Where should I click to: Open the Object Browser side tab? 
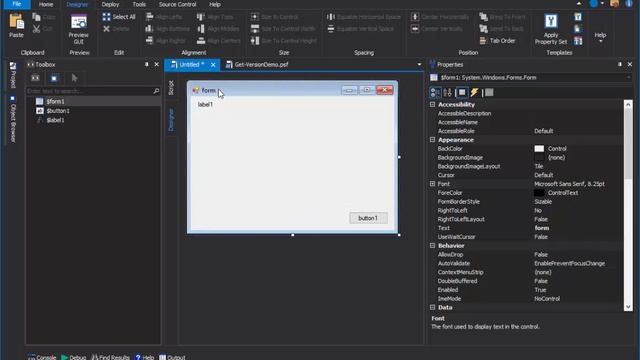coord(13,119)
